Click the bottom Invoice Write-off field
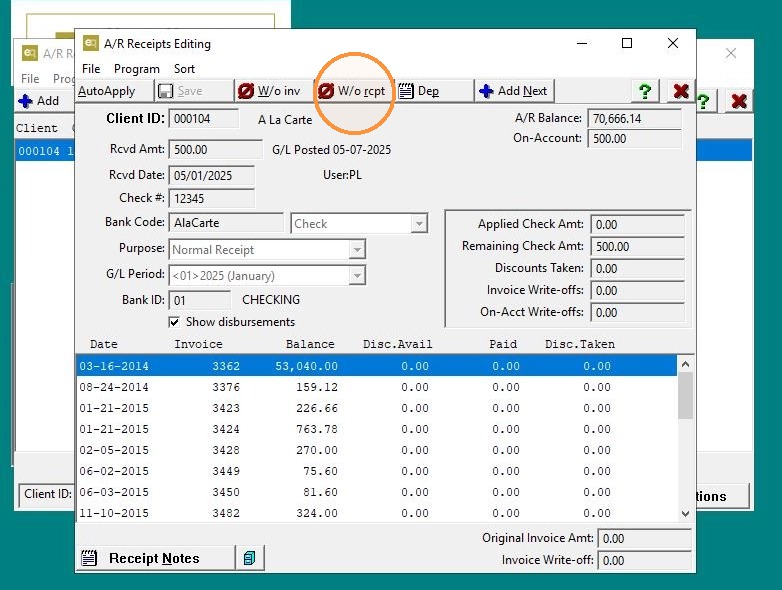The image size is (782, 590). [644, 561]
